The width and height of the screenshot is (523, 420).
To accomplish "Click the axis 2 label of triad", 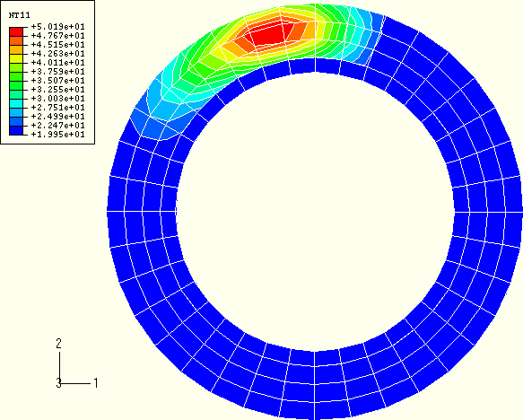I will 58,344.
